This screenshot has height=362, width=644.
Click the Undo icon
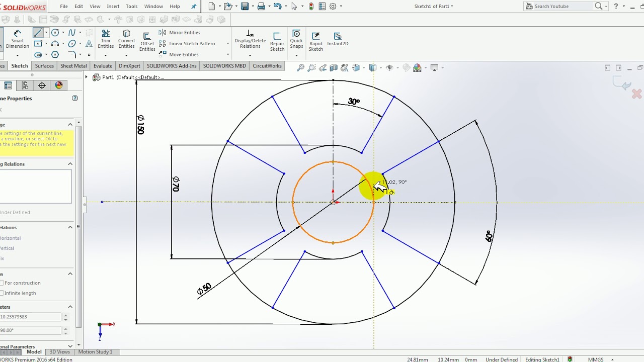coord(278,7)
